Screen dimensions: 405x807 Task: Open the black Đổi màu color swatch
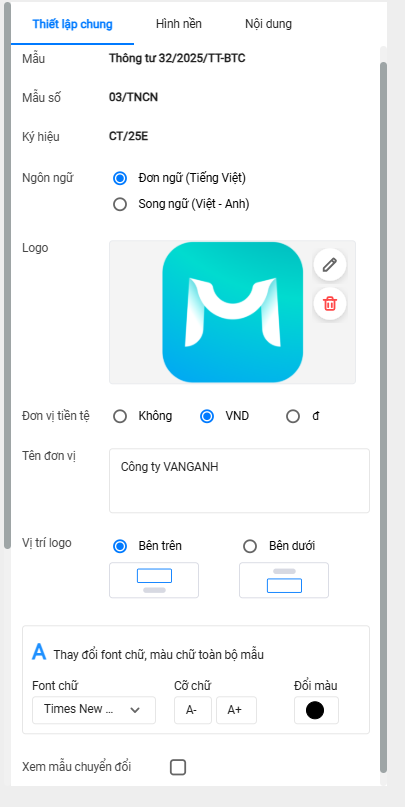tap(316, 710)
